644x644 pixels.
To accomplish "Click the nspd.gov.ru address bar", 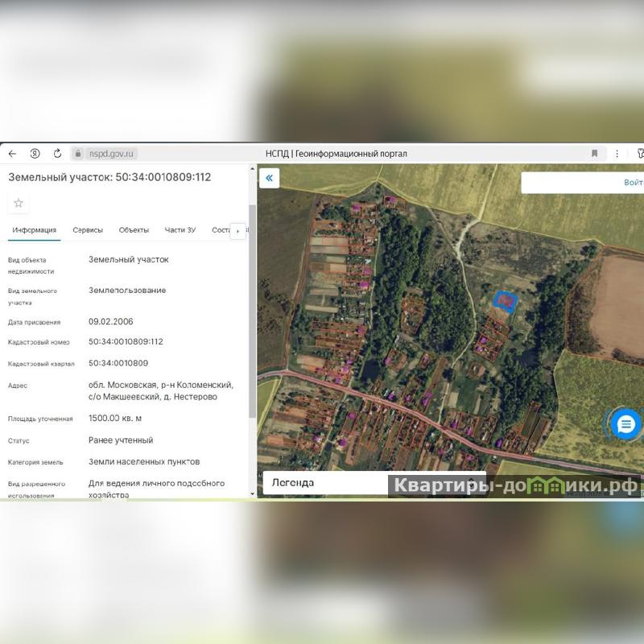I will [112, 154].
